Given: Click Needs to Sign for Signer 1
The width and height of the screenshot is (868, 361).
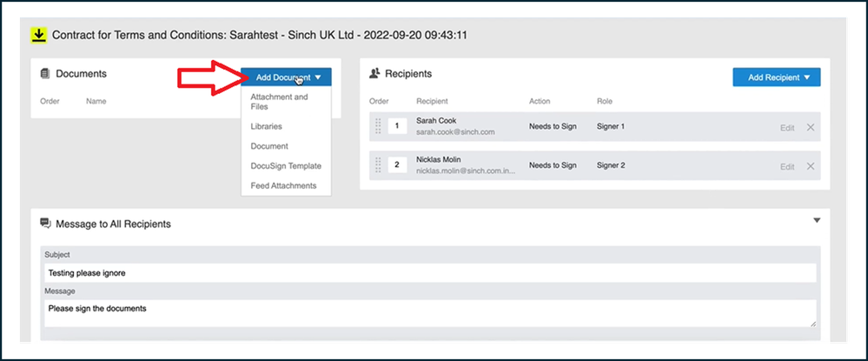Looking at the screenshot, I should click(553, 126).
